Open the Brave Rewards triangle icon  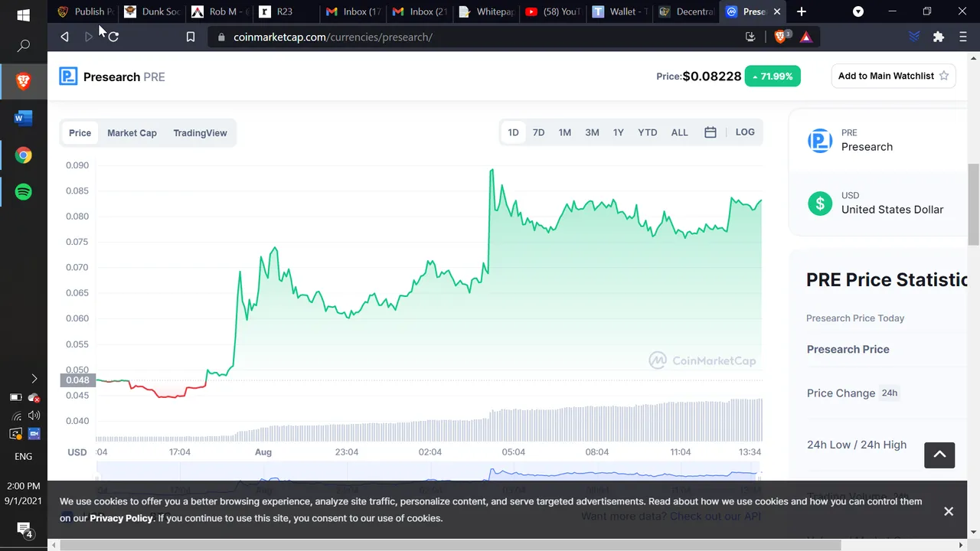click(806, 37)
